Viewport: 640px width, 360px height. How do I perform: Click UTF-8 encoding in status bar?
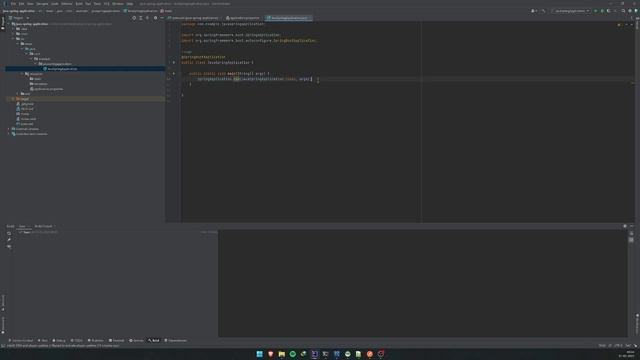pyautogui.click(x=618, y=346)
